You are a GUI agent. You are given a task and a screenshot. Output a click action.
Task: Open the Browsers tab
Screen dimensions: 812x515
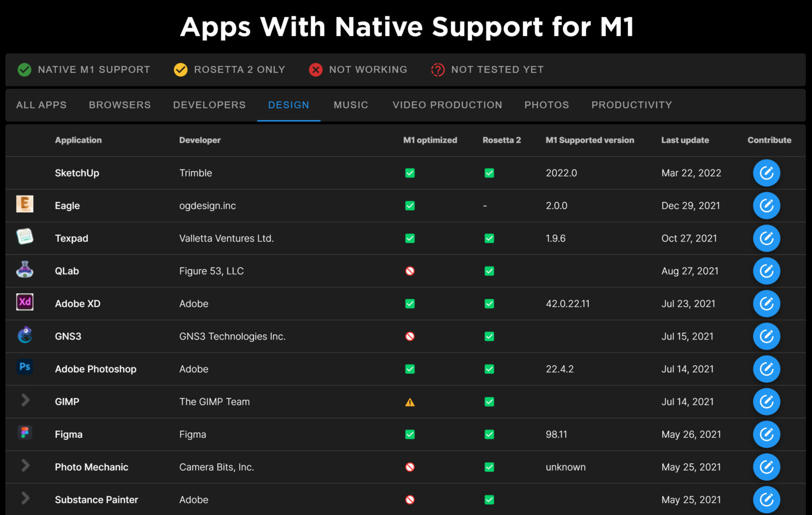point(119,105)
